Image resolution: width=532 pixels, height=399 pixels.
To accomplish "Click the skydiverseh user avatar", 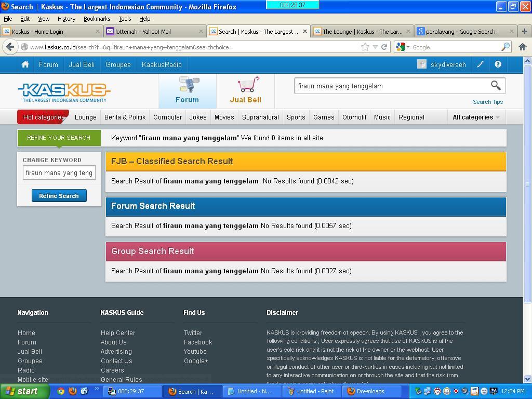I will point(422,64).
